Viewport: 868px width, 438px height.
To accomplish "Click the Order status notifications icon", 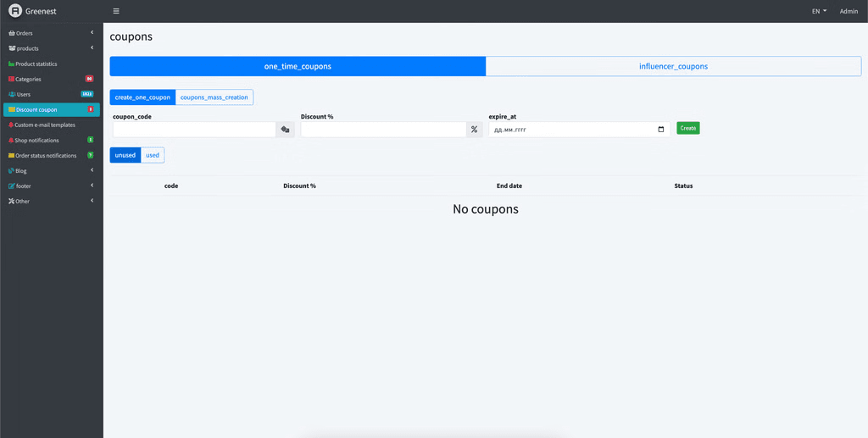I will tap(12, 155).
